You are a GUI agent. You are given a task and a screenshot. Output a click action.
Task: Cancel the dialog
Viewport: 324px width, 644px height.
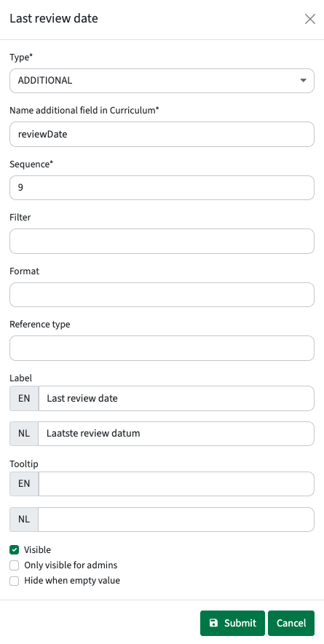291,623
